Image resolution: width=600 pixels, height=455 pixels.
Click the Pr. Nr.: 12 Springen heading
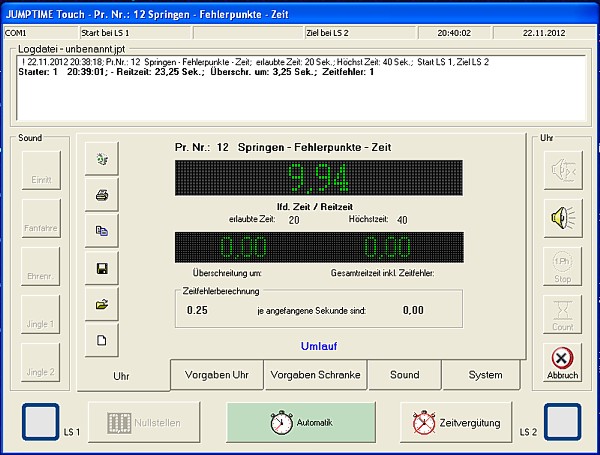pyautogui.click(x=283, y=147)
